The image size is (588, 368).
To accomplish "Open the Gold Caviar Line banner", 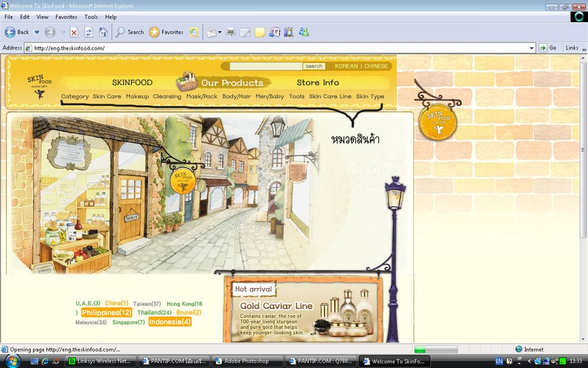I will pos(303,309).
